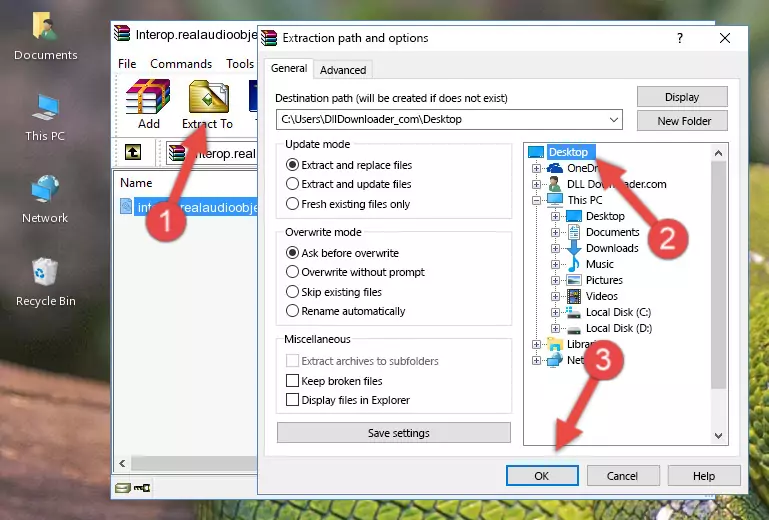Open the Documents desktop icon
This screenshot has width=769, height=520.
pos(45,26)
